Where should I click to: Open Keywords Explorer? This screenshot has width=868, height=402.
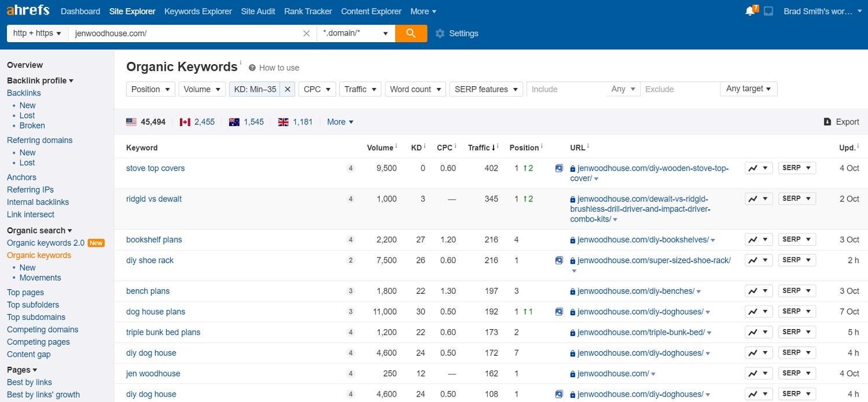(x=198, y=11)
